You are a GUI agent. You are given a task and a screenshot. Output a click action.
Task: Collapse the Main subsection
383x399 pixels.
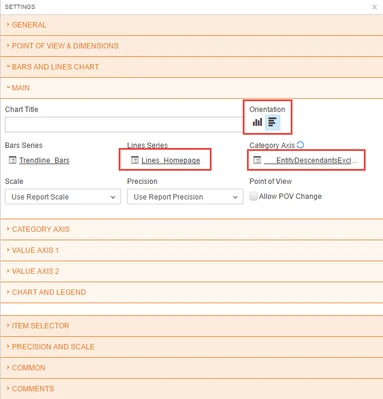(x=191, y=88)
